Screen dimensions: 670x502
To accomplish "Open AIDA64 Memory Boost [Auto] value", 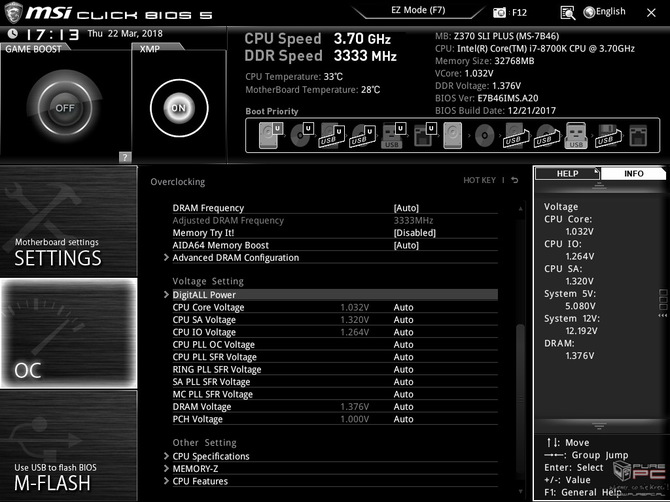I will coord(406,245).
